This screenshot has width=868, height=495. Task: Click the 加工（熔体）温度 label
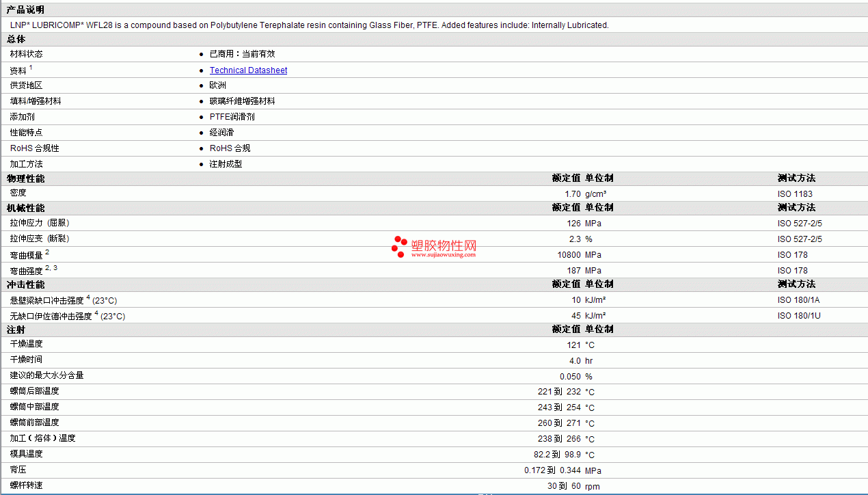43,438
